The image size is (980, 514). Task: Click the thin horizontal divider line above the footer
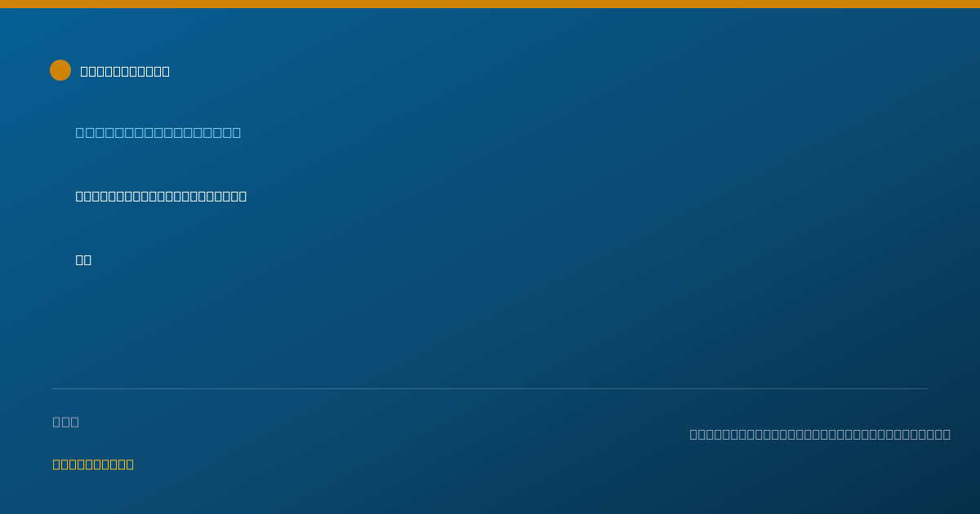[x=490, y=388]
